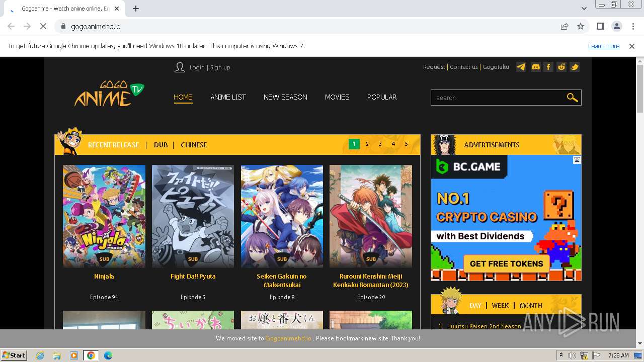Open the Gogoanimehd.io link in bottom notice
Viewport: 644px width, 362px height.
point(288,338)
